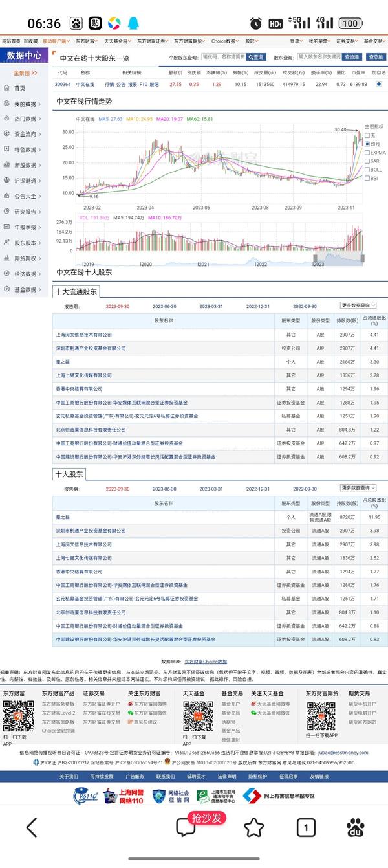Click the 查流通 button
This screenshot has width=388, height=868.
[x=352, y=57]
